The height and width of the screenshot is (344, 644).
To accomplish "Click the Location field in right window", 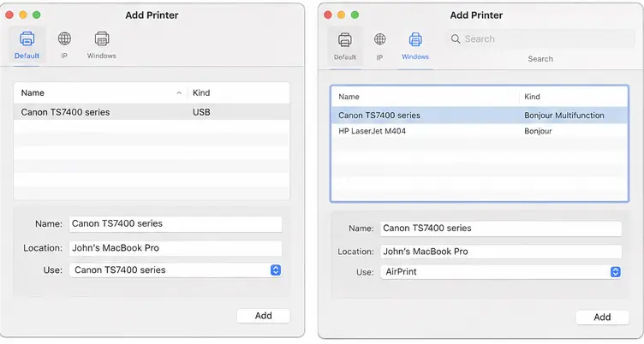I will (501, 252).
